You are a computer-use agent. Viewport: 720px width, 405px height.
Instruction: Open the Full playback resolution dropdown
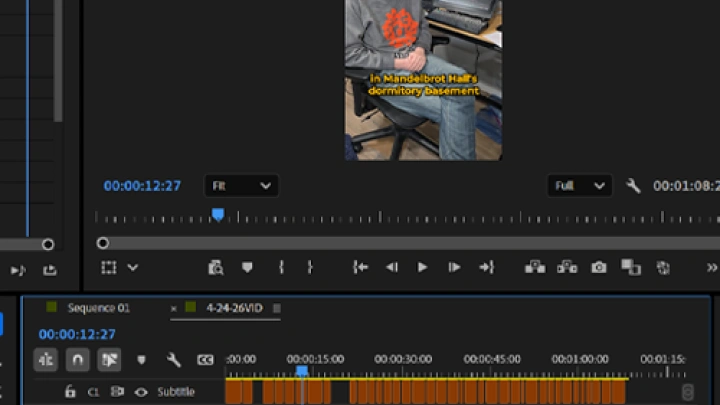click(x=579, y=186)
